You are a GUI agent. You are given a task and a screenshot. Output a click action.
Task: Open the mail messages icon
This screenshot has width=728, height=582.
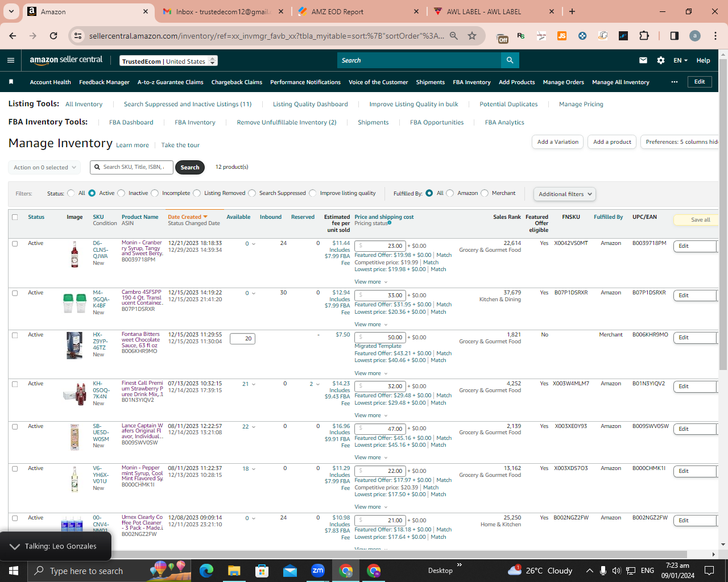(643, 60)
